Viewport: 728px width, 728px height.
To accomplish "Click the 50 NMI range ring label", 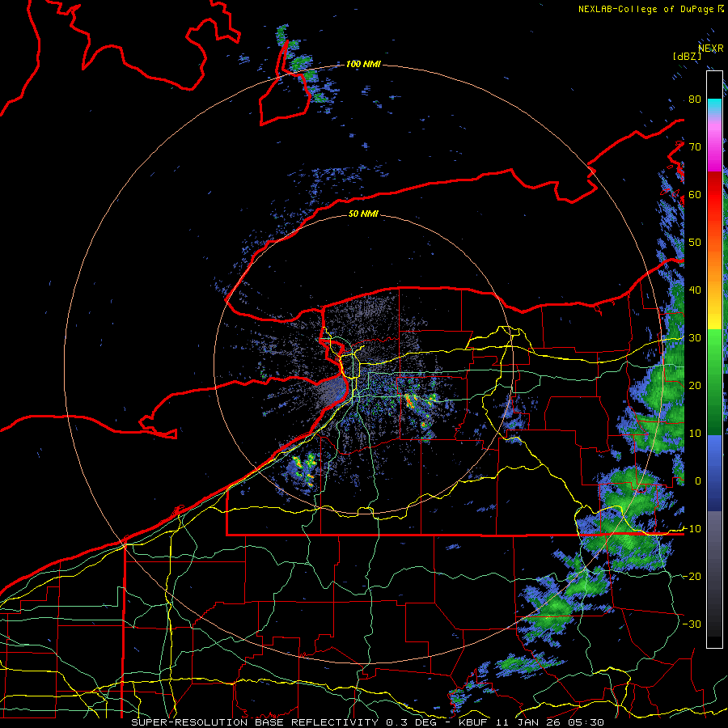I will (363, 214).
